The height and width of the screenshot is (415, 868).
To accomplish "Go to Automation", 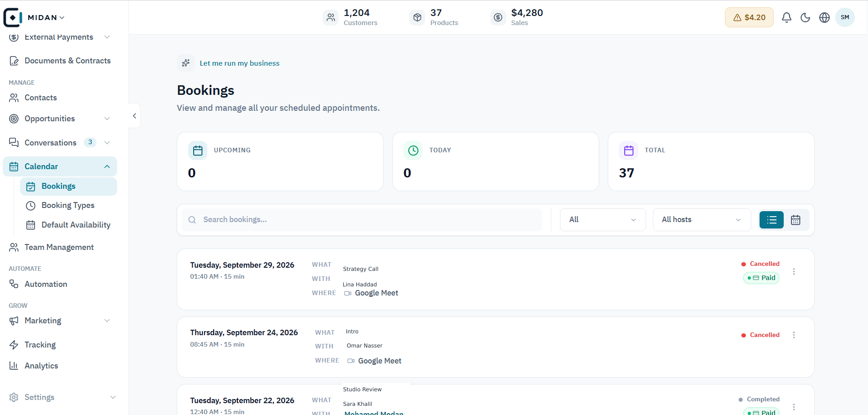I will [60, 284].
